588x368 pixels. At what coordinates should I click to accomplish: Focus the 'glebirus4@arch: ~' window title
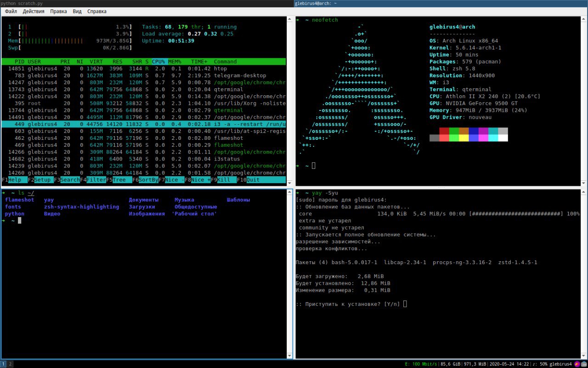click(x=441, y=3)
